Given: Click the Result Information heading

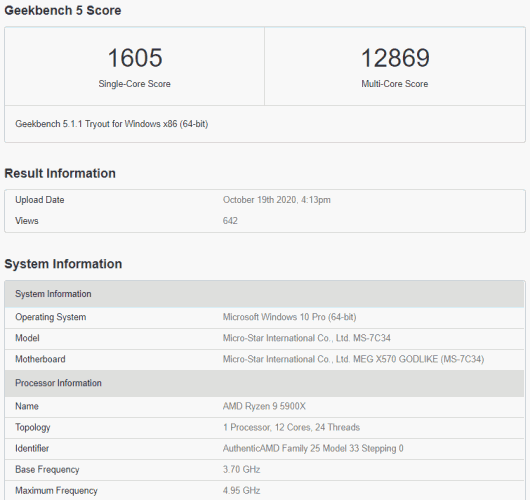Looking at the screenshot, I should [60, 173].
